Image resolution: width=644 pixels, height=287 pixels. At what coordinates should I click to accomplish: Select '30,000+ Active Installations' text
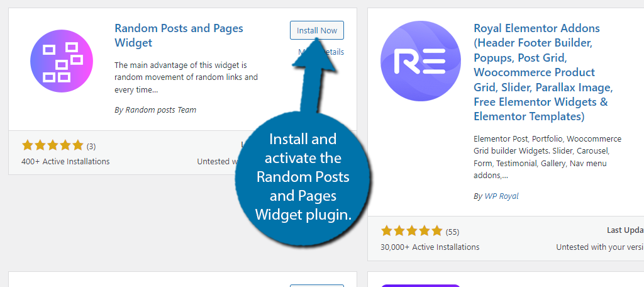[x=430, y=247]
